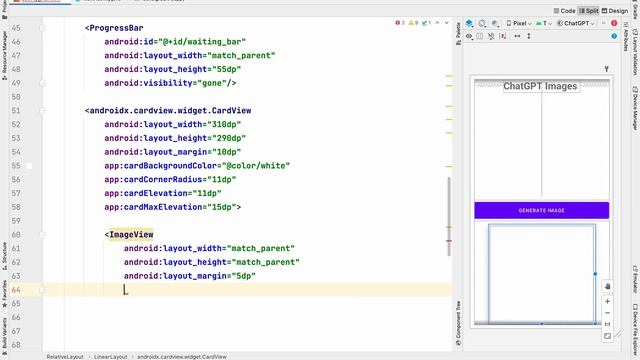The height and width of the screenshot is (360, 640).
Task: Click the app:cardCornerRadius="11dp" line
Action: (170, 180)
